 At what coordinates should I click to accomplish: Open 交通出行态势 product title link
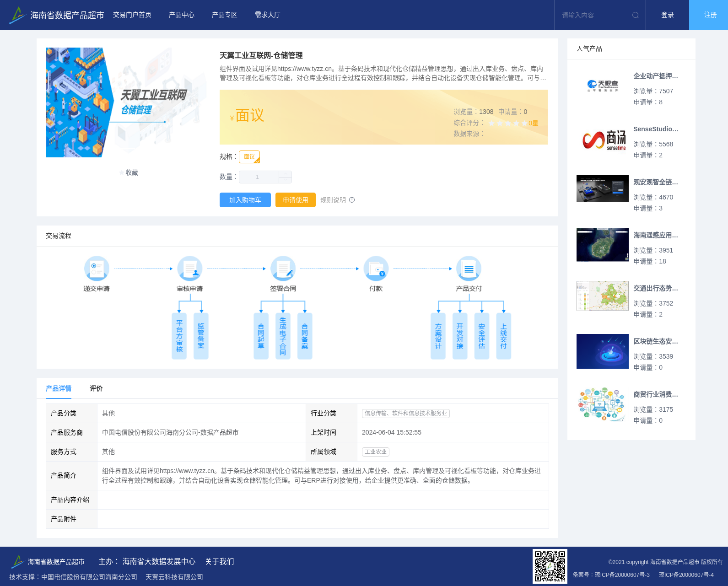coord(656,288)
